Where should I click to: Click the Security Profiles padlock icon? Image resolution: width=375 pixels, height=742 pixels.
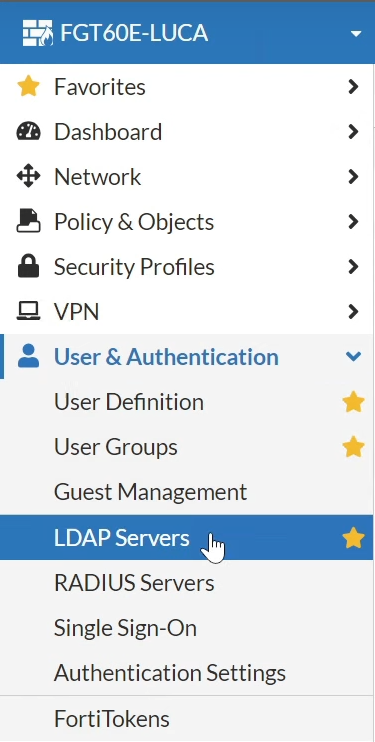[28, 266]
